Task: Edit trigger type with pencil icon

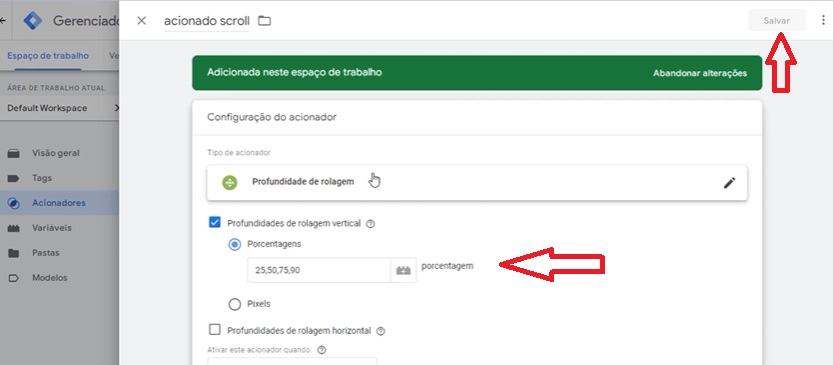Action: point(729,183)
